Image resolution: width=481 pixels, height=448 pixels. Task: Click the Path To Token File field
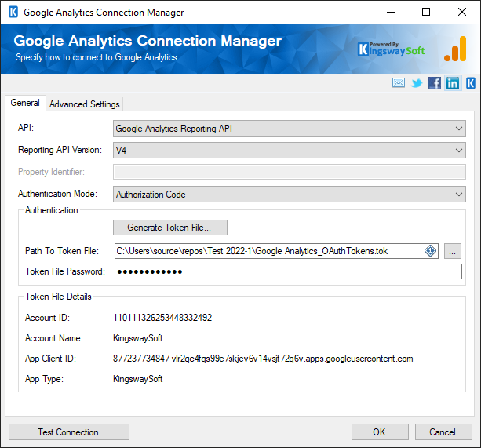(x=276, y=251)
